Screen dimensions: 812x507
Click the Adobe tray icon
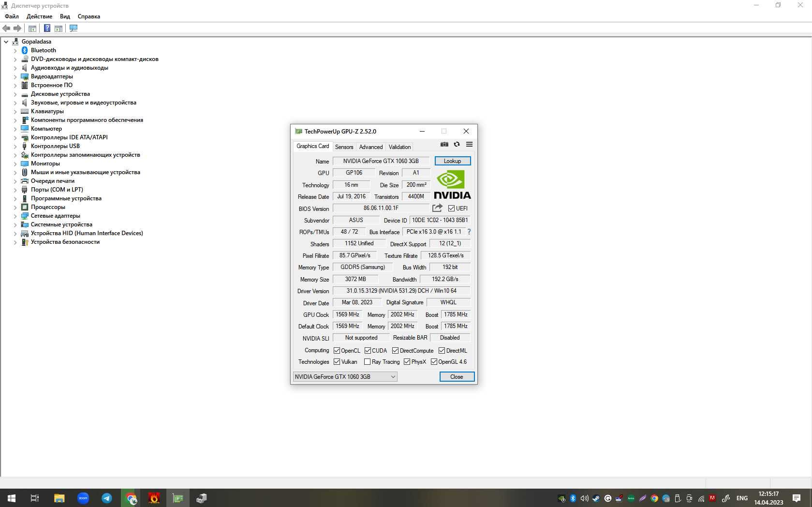(x=712, y=498)
